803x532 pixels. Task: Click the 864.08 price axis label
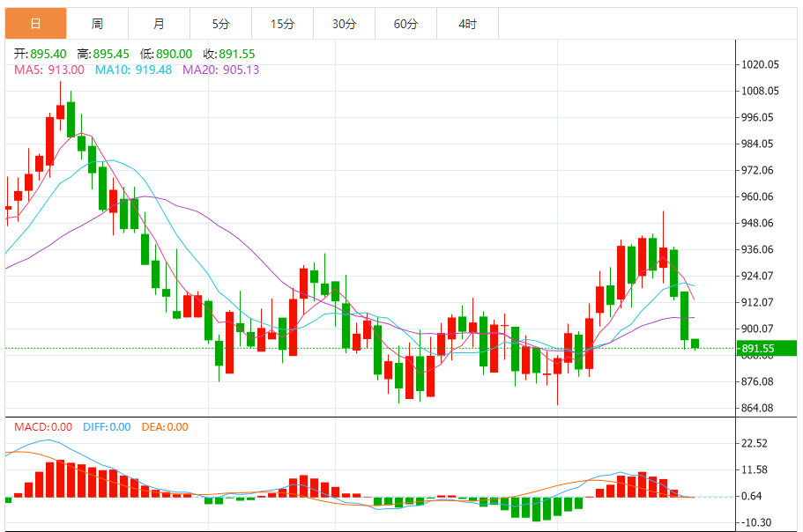pos(757,408)
